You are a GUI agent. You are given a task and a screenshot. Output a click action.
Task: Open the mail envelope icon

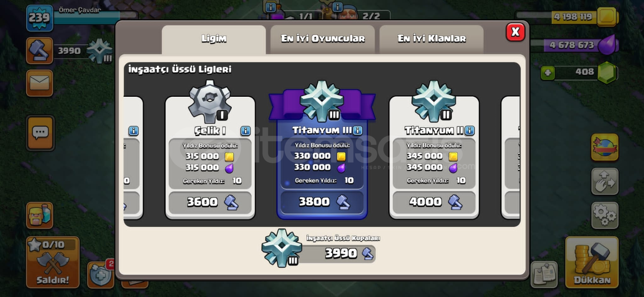point(40,83)
